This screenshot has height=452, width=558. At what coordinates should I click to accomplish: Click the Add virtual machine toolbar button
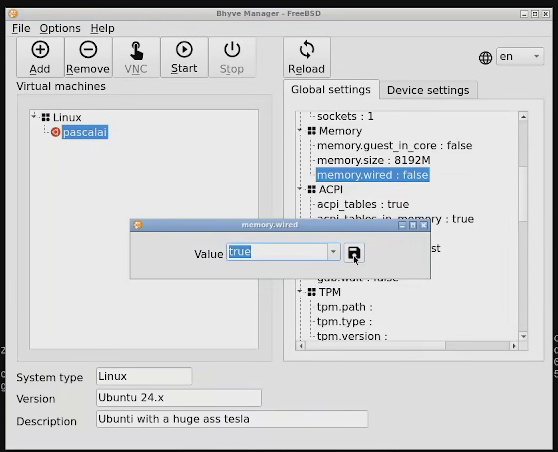pyautogui.click(x=40, y=57)
